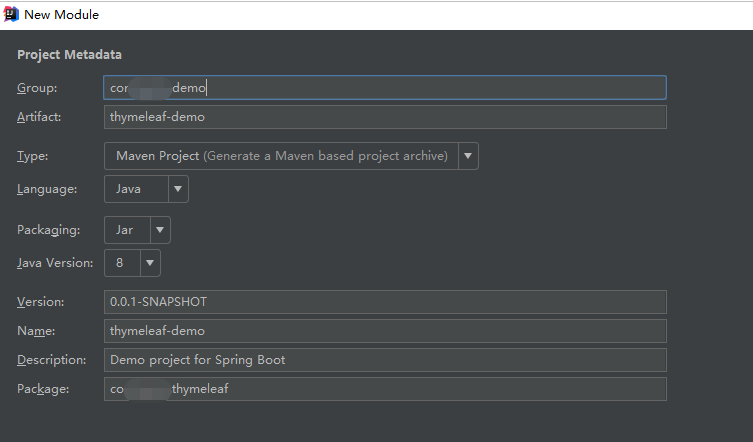Click the Group label
This screenshot has width=753, height=442.
(x=37, y=88)
